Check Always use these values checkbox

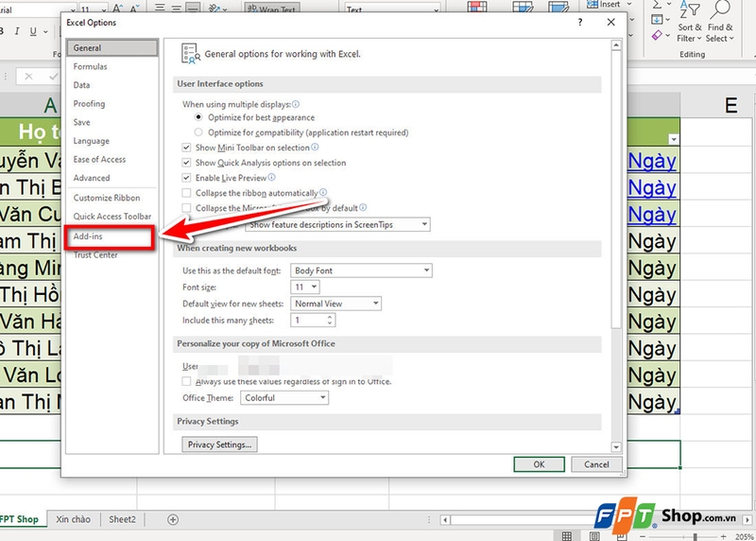click(186, 381)
